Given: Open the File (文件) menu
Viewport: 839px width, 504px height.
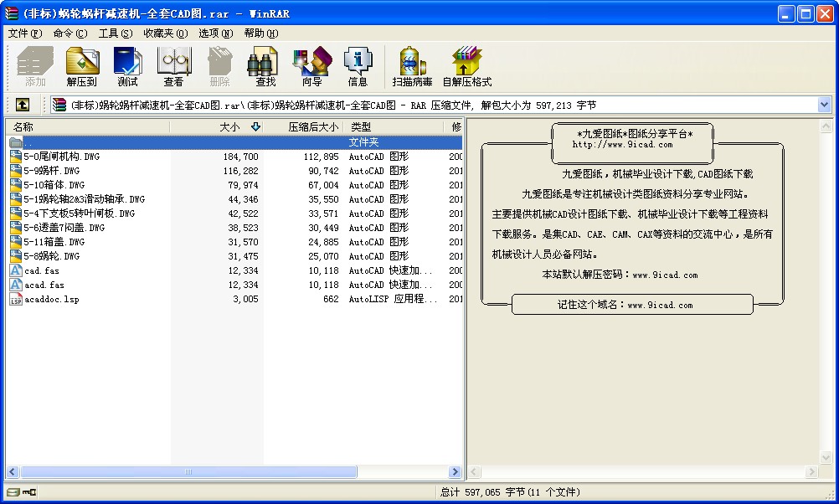Looking at the screenshot, I should click(24, 33).
